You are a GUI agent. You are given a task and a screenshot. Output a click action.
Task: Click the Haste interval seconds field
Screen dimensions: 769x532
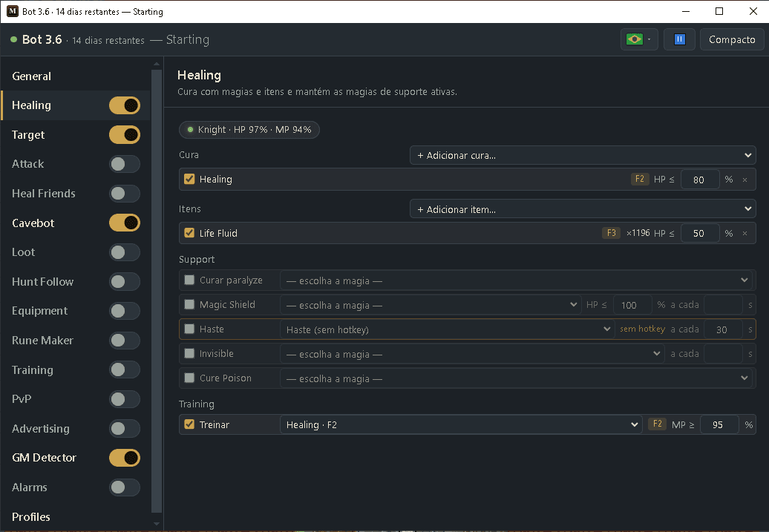(722, 329)
